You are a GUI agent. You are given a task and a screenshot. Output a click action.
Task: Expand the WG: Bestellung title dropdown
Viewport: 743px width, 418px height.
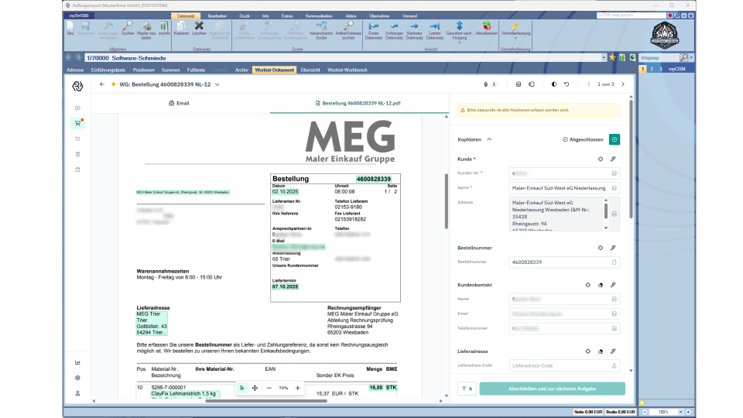(x=218, y=85)
